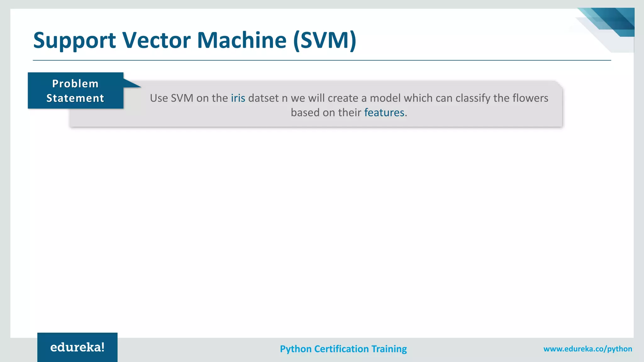
Task: Click the word flowers in the description
Action: click(x=530, y=98)
